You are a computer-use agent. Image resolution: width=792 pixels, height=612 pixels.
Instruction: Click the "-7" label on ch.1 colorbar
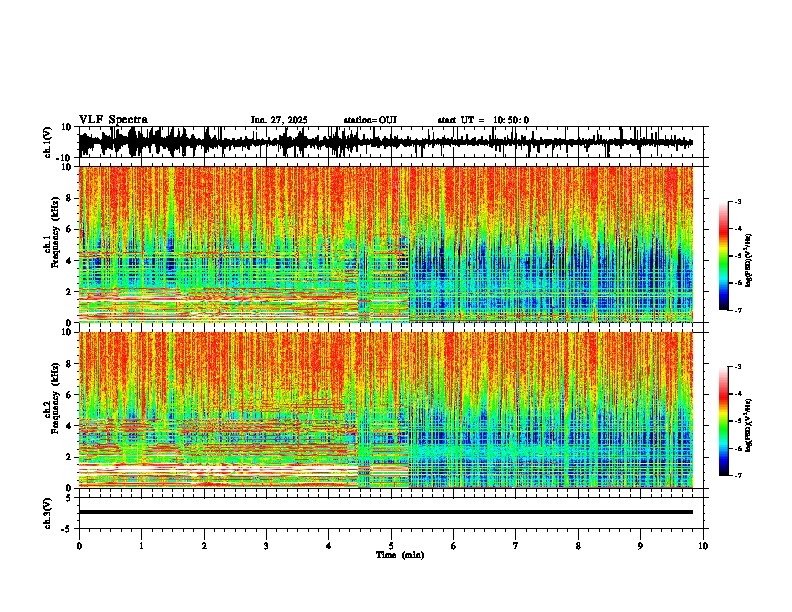(x=737, y=310)
